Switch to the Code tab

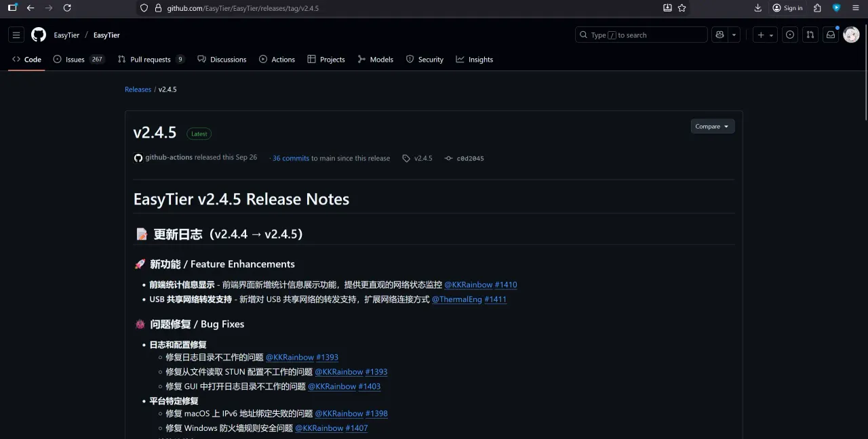click(x=26, y=60)
